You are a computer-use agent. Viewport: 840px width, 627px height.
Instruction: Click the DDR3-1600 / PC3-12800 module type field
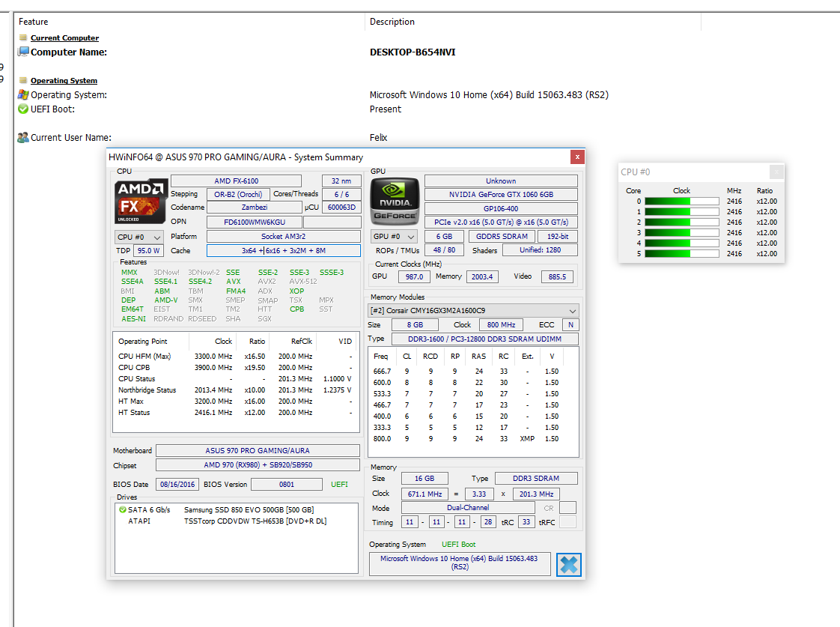(x=485, y=339)
